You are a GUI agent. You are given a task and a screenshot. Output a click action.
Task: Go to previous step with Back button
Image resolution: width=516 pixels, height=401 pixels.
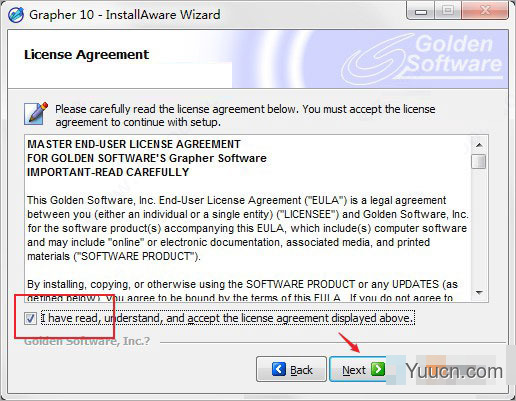tap(291, 369)
